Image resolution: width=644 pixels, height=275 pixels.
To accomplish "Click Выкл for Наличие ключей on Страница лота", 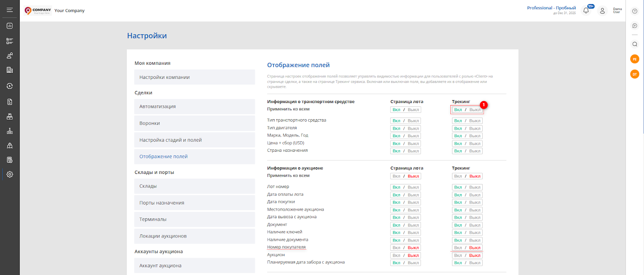I will tap(413, 232).
